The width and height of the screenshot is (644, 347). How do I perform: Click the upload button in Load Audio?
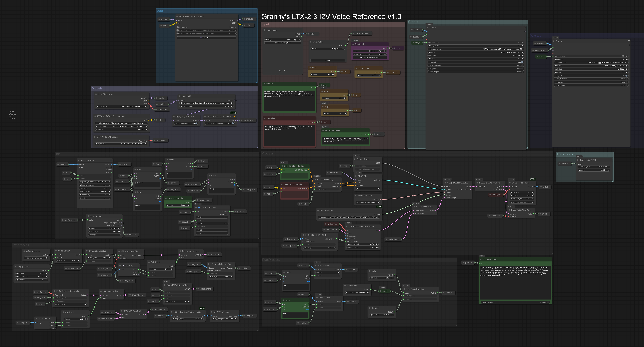pyautogui.click(x=328, y=60)
